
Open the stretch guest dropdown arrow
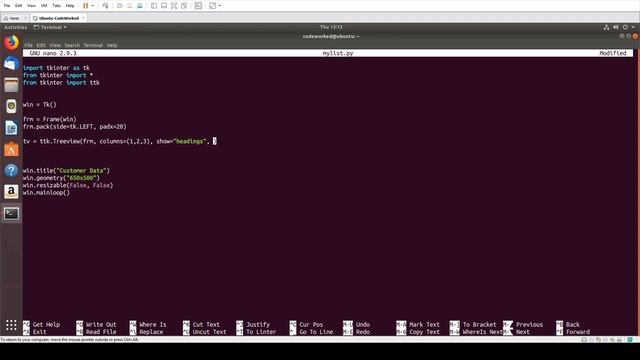point(220,6)
